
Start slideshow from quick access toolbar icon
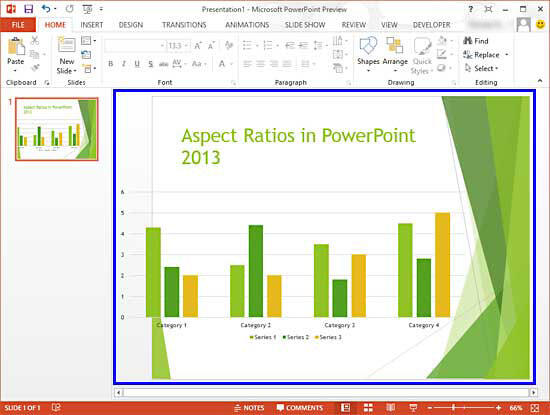[87, 9]
